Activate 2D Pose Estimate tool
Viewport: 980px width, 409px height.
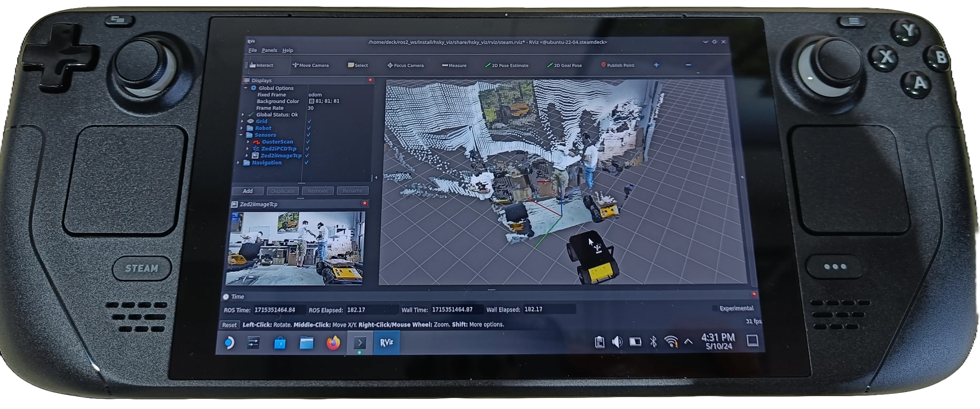[x=507, y=65]
